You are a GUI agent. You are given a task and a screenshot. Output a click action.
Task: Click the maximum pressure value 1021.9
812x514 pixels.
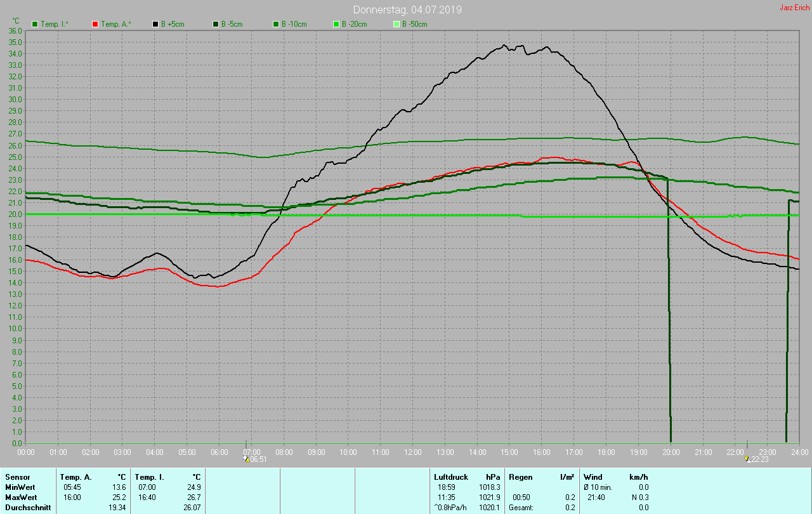click(490, 497)
